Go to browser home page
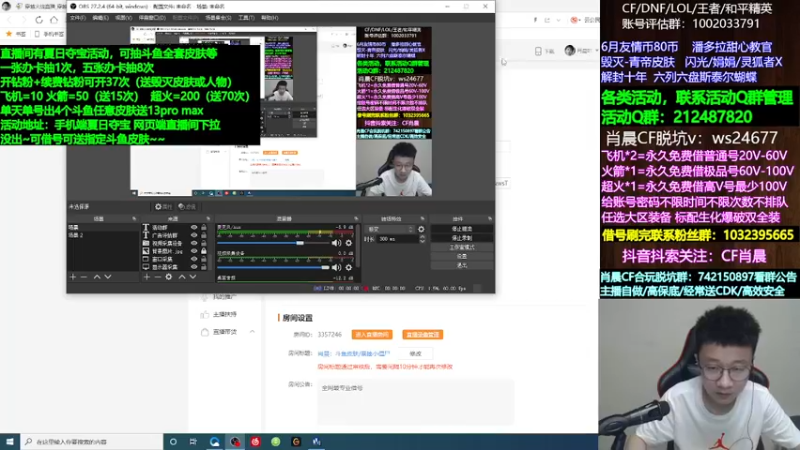 point(54,20)
